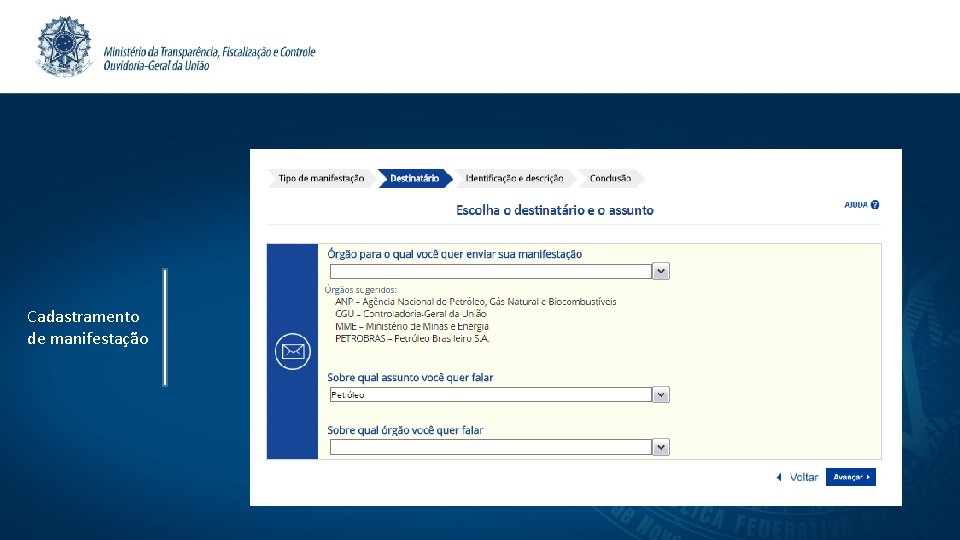Open the 'Sobre qual assunto' dropdown arrow

661,395
